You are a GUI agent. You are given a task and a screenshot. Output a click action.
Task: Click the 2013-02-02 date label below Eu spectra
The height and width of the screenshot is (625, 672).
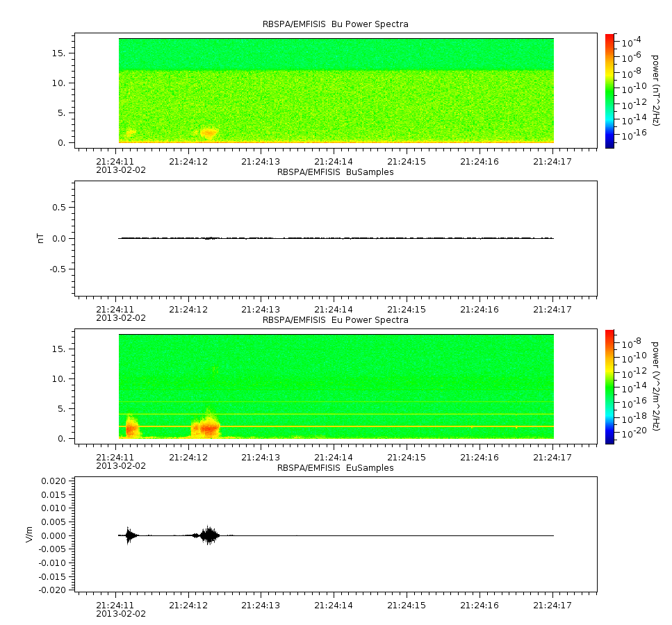(x=121, y=466)
